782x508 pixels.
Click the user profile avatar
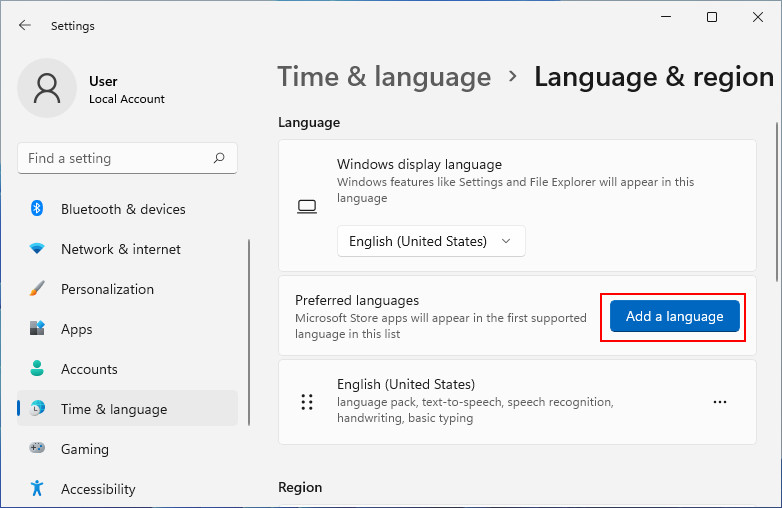tap(47, 88)
